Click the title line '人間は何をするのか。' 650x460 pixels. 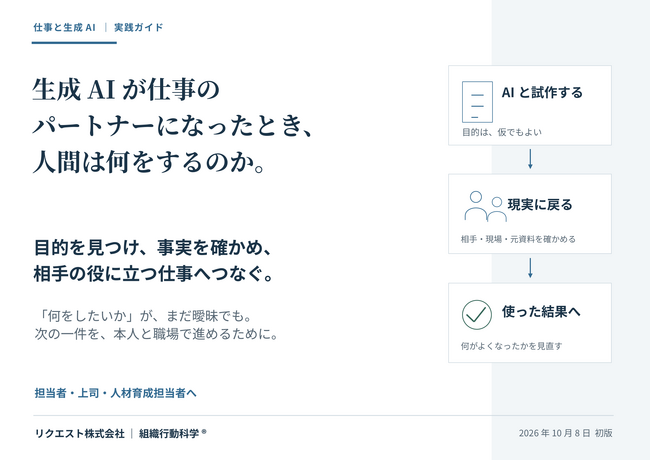148,162
